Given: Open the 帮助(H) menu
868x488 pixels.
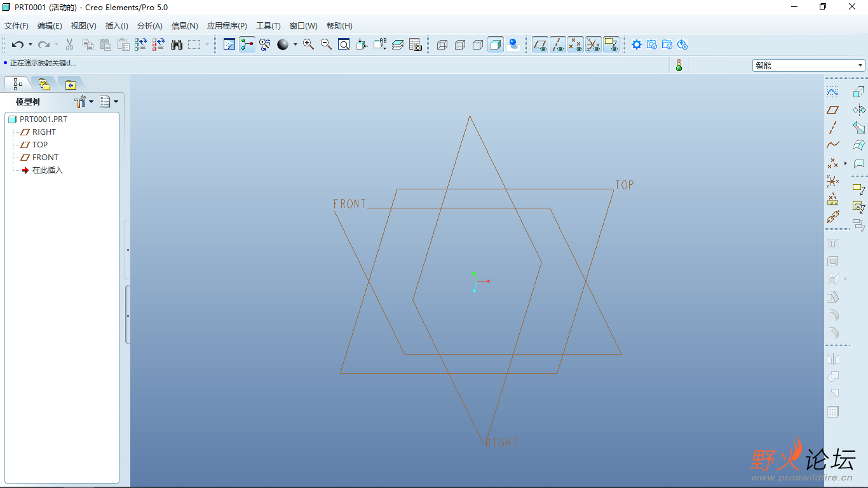Looking at the screenshot, I should (339, 26).
